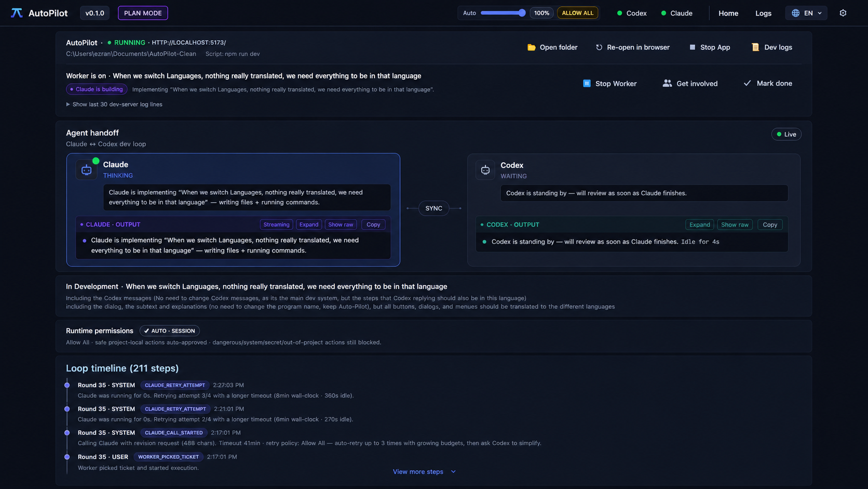
Task: Click the 2:27:03 PM timeline marker dot
Action: tap(67, 385)
